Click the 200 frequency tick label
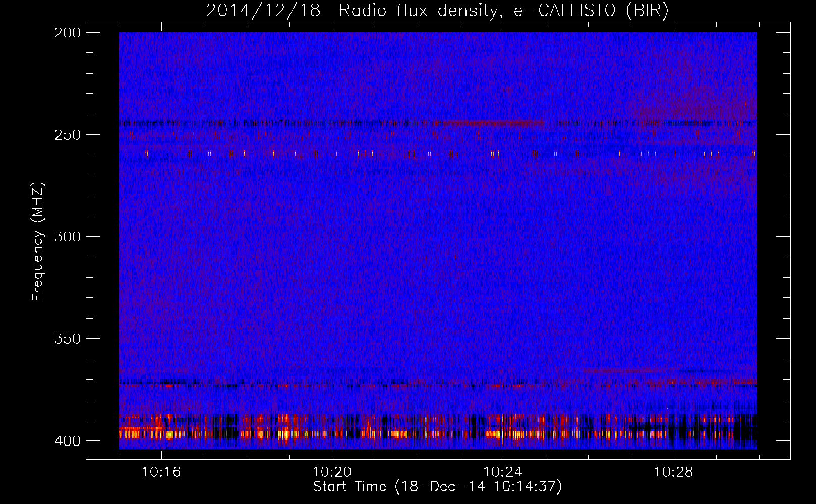Image resolution: width=816 pixels, height=504 pixels. pos(67,33)
